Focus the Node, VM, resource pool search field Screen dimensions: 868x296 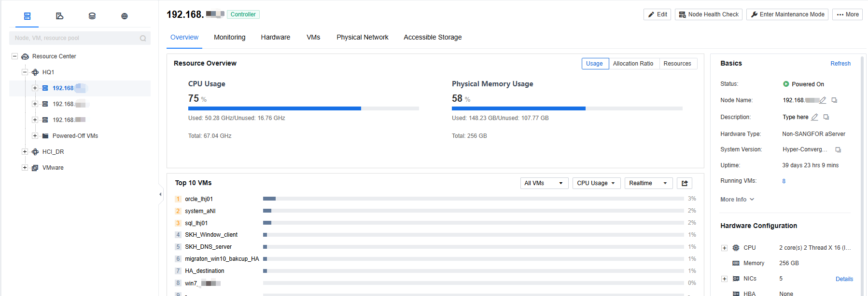80,38
